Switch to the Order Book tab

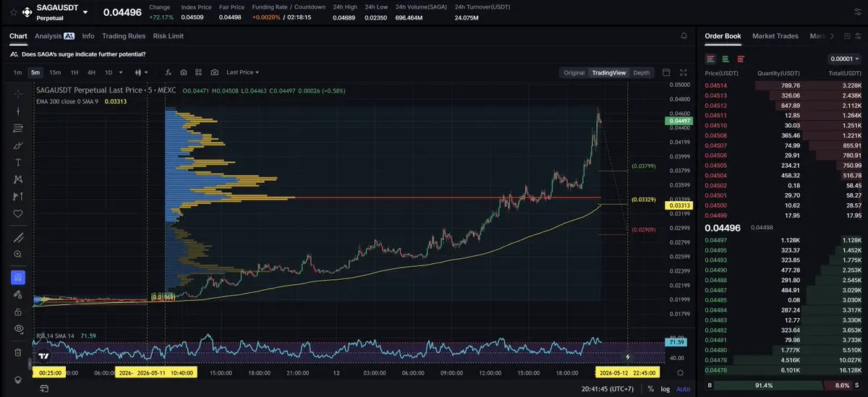coord(723,35)
